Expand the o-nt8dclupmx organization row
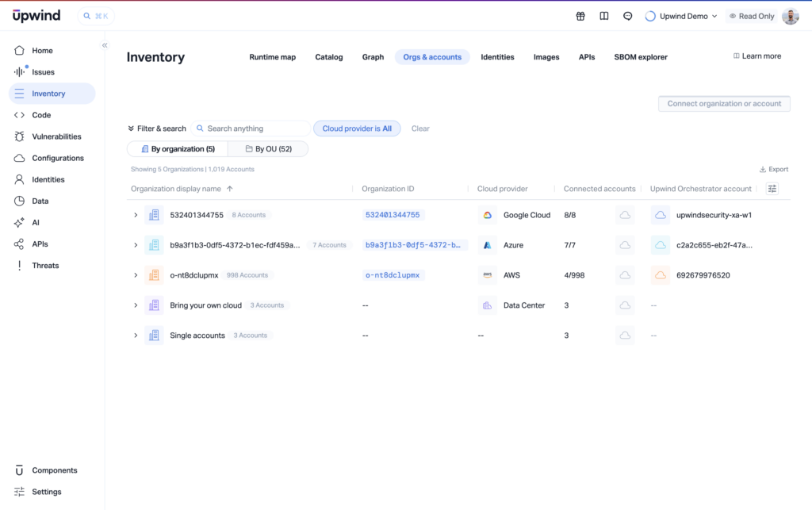The width and height of the screenshot is (812, 510). click(x=136, y=275)
